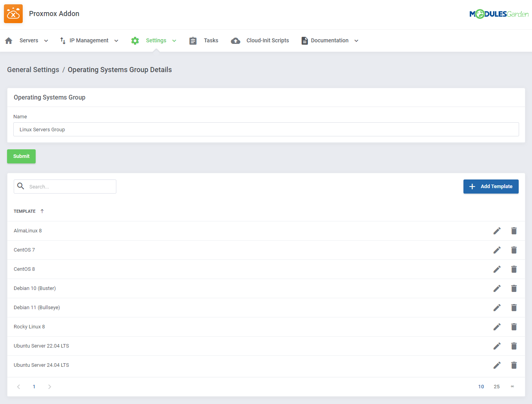The image size is (532, 404).
Task: Delete the Rocky Linux 8 template
Action: coord(514,327)
